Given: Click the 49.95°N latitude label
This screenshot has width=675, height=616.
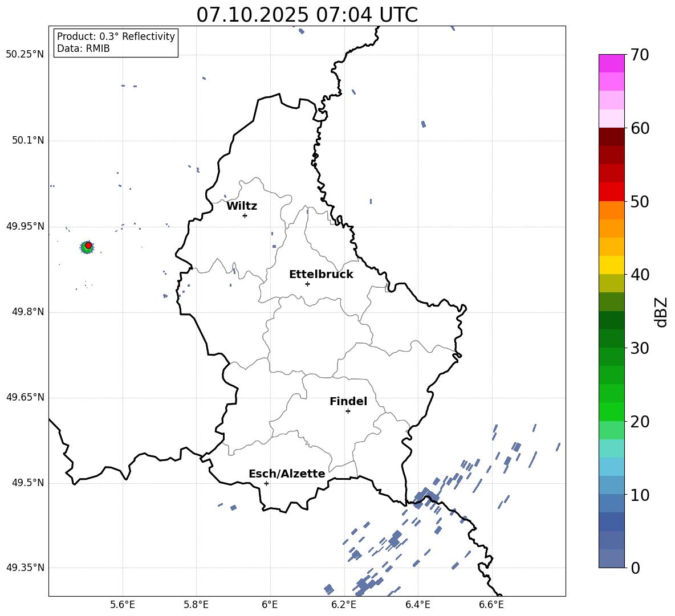Looking at the screenshot, I should tap(25, 226).
